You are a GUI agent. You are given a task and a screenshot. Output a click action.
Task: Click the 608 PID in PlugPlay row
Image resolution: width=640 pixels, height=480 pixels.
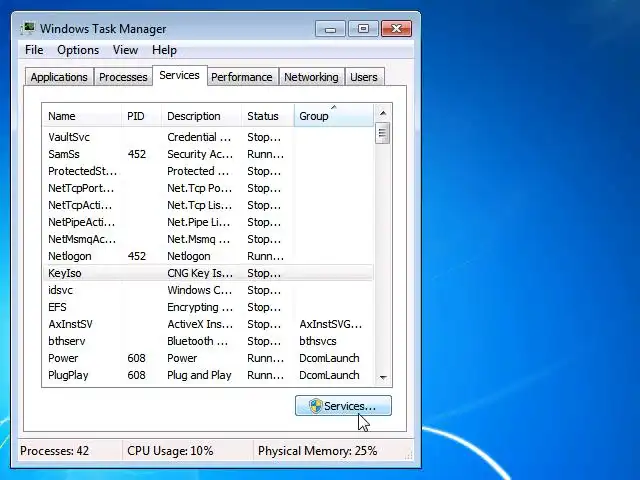pyautogui.click(x=136, y=375)
